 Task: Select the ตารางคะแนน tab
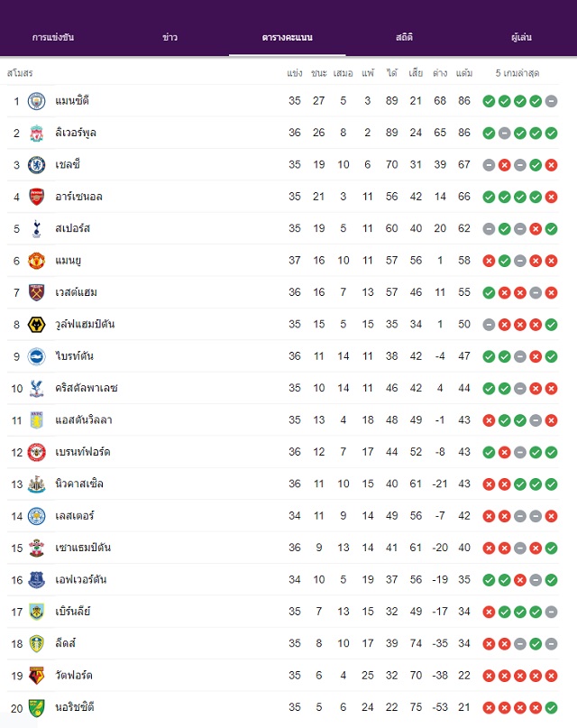point(287,37)
